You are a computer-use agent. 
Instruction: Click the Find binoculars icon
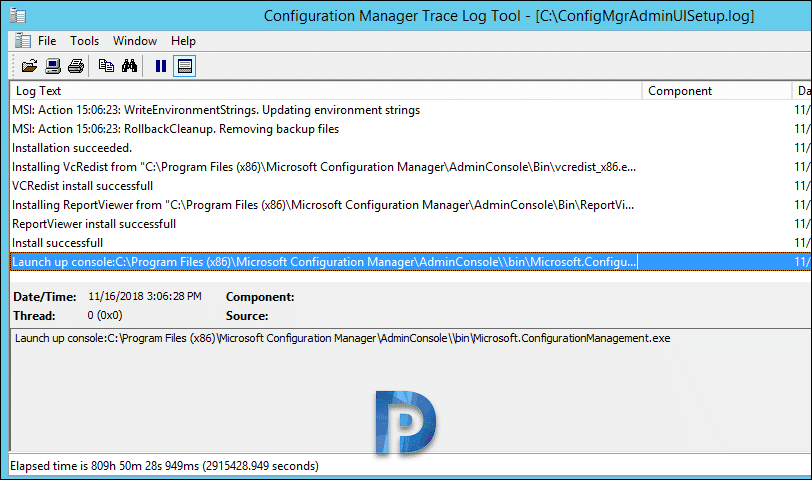click(129, 66)
